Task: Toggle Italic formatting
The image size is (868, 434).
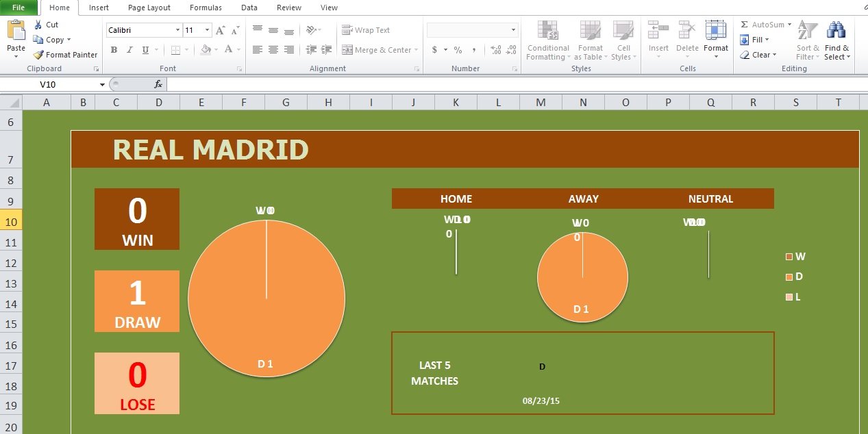Action: [129, 50]
